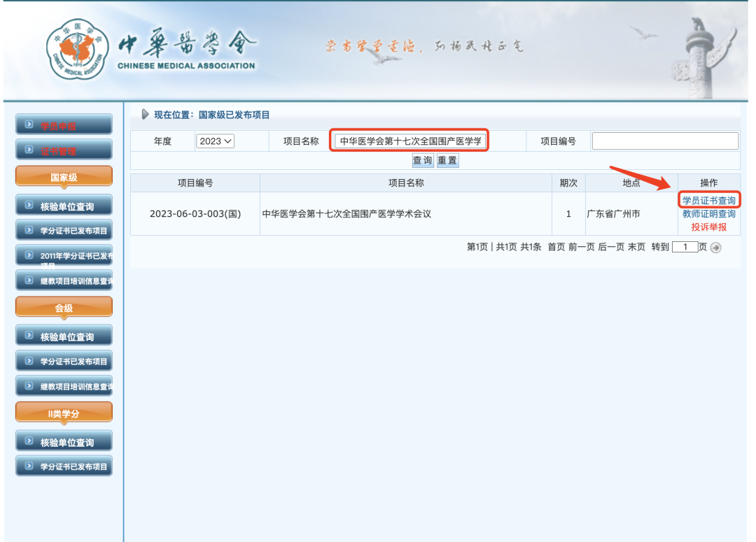Image resolution: width=756 pixels, height=542 pixels.
Task: Click the 重置 button
Action: [x=447, y=160]
